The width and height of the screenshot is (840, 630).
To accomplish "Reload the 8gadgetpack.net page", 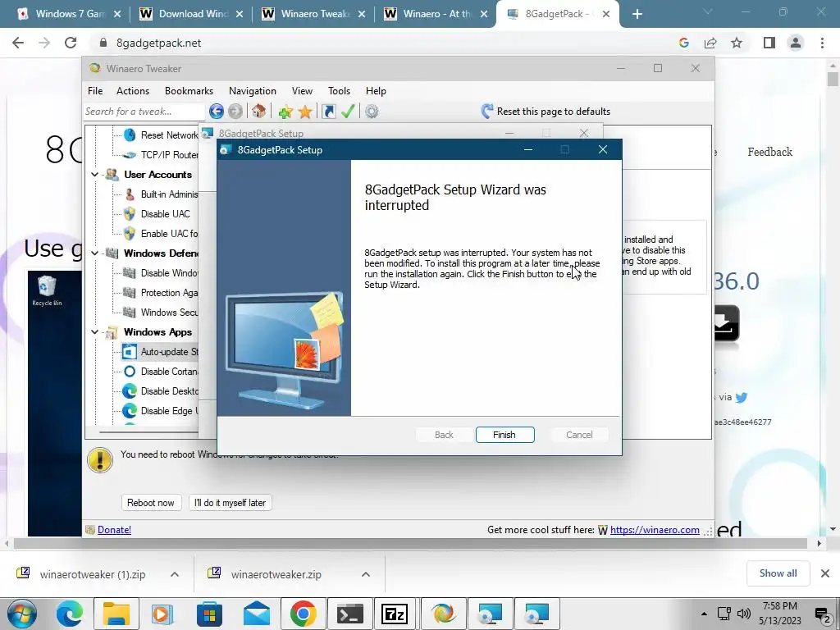I will point(71,43).
